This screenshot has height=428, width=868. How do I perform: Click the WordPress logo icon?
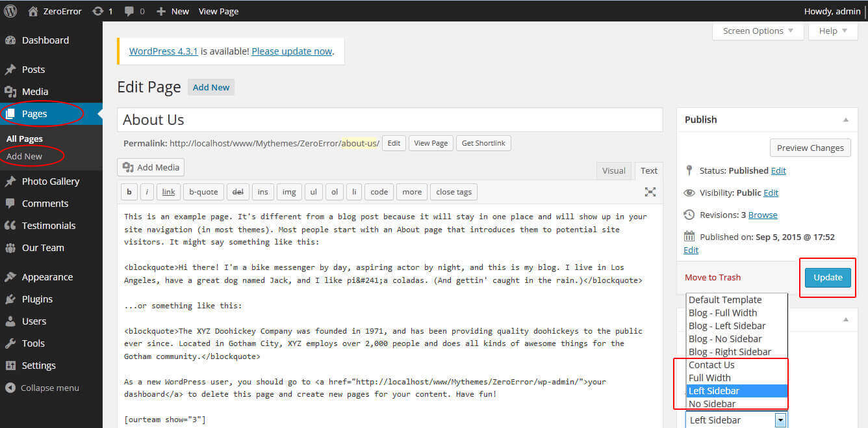coord(10,11)
